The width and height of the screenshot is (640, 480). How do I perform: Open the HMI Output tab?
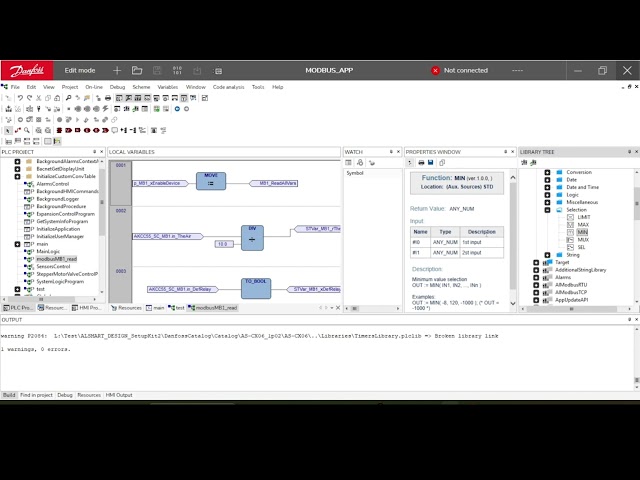pos(119,395)
